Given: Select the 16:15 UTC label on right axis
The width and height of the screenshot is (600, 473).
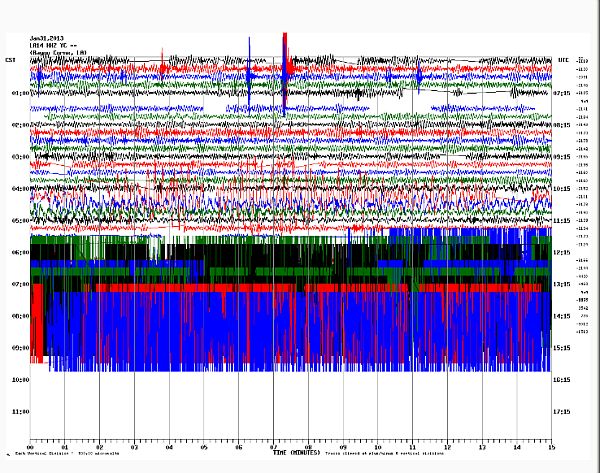Looking at the screenshot, I should click(x=563, y=380).
